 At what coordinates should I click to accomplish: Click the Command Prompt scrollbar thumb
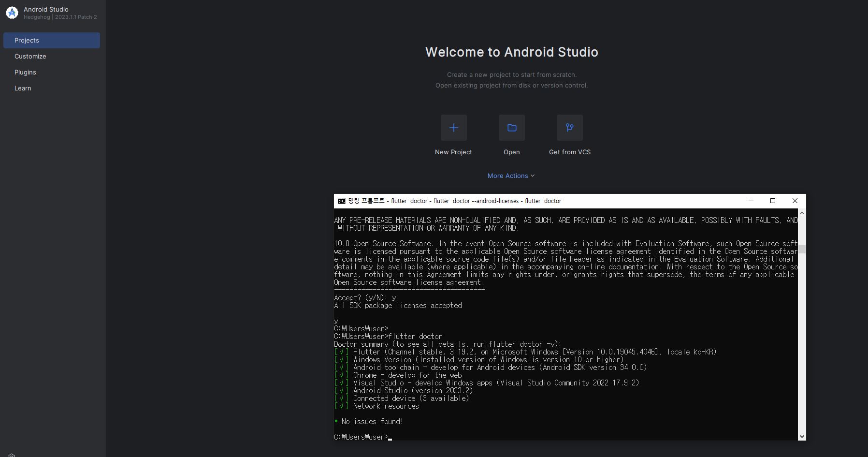(x=802, y=250)
